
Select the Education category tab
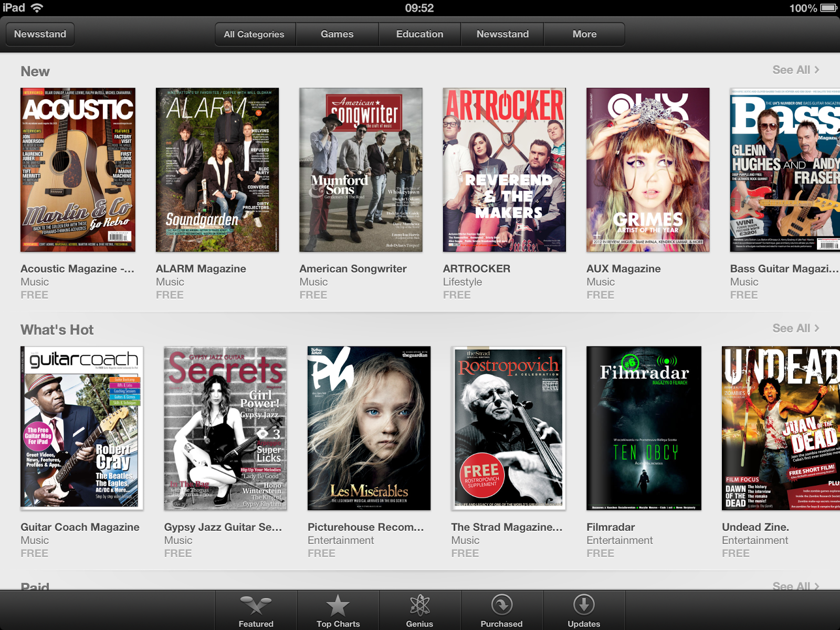point(420,34)
